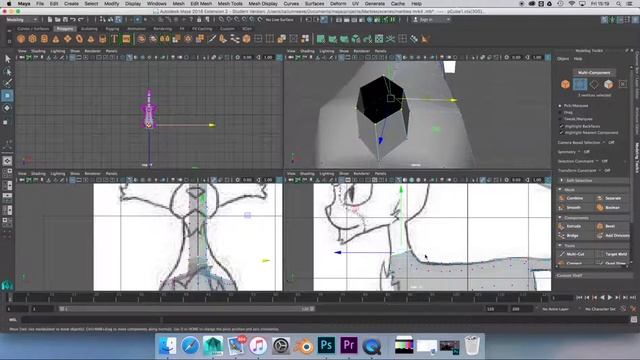Click the Undo arrow in status line
Viewport: 640px width, 360px height.
point(73,19)
